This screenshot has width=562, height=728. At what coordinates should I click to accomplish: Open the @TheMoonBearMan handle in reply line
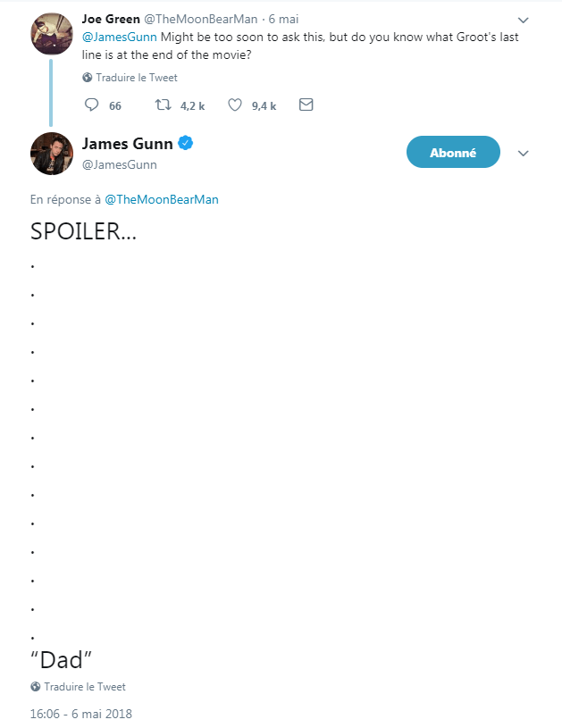162,200
